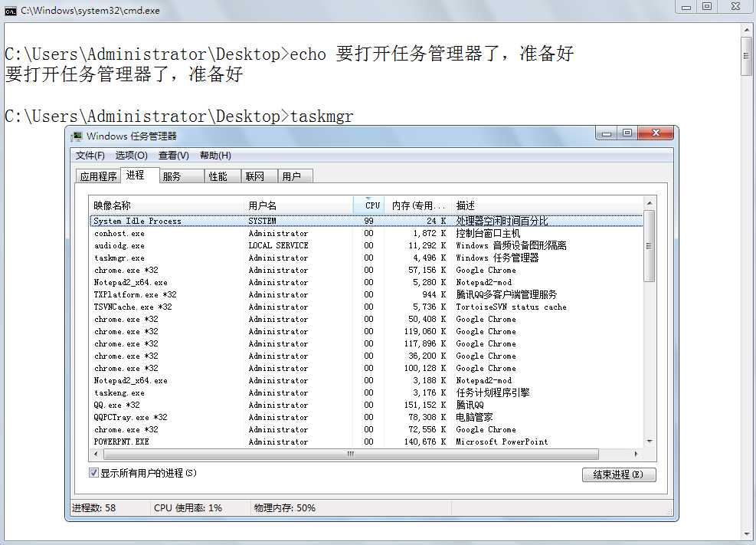This screenshot has width=756, height=545.
Task: Switch to the 用户 tab
Action: click(x=295, y=176)
